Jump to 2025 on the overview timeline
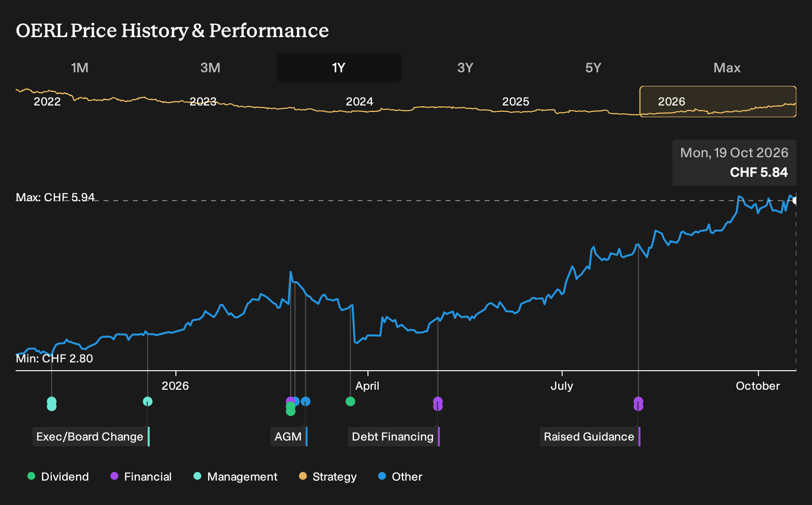Image resolution: width=812 pixels, height=505 pixels. pyautogui.click(x=516, y=102)
